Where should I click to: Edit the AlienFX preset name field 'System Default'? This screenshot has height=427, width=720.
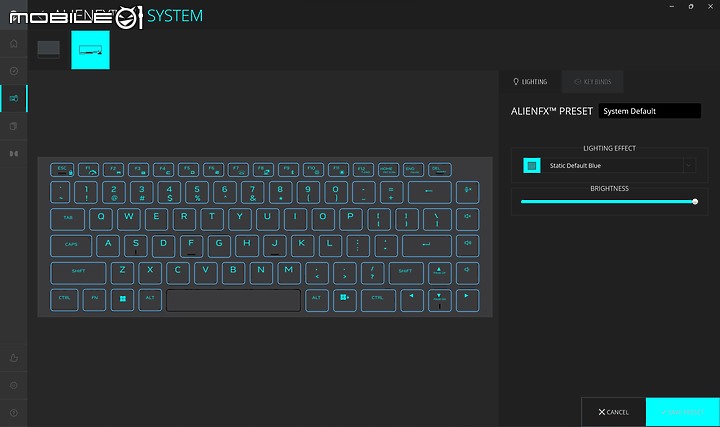650,111
